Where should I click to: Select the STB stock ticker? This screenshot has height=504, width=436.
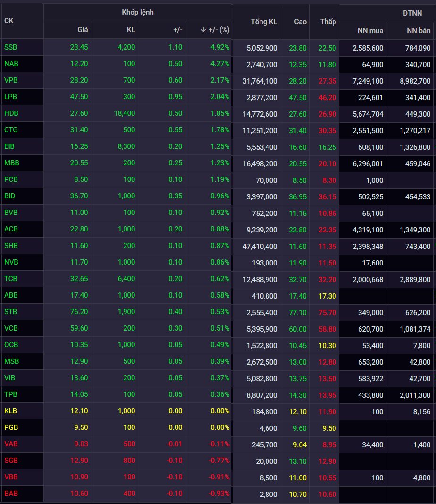point(10,312)
